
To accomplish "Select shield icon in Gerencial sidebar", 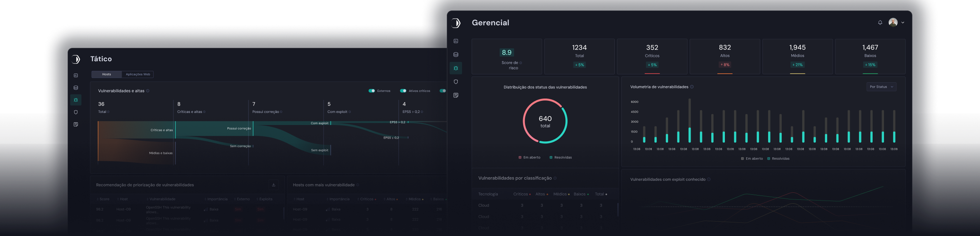I will (x=456, y=82).
